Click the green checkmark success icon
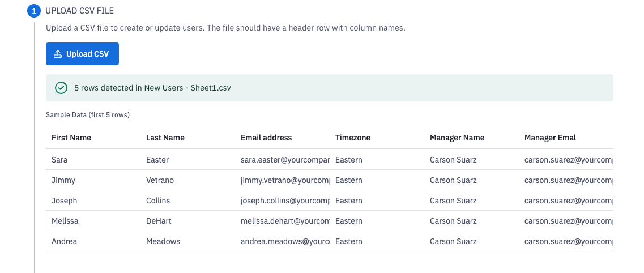The image size is (644, 273). [61, 88]
